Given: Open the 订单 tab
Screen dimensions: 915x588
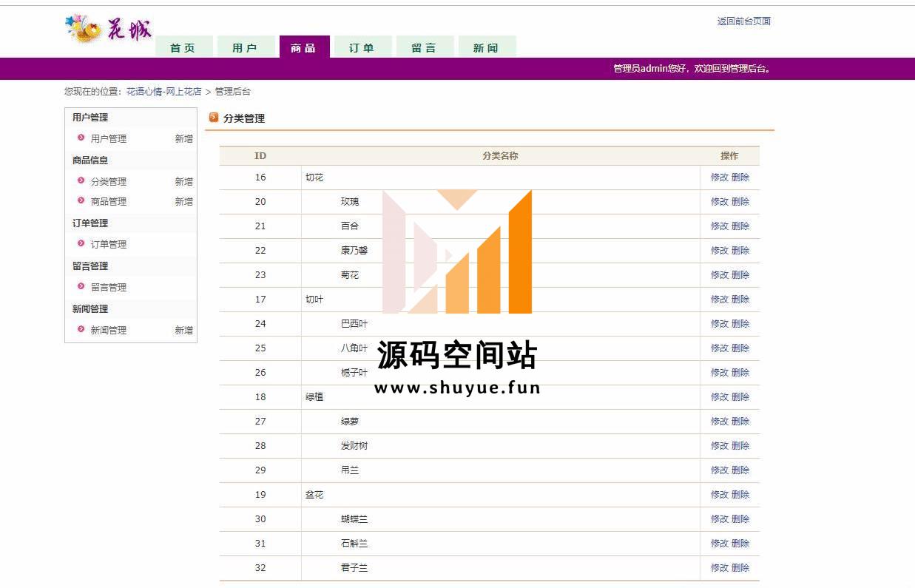Looking at the screenshot, I should (x=362, y=47).
